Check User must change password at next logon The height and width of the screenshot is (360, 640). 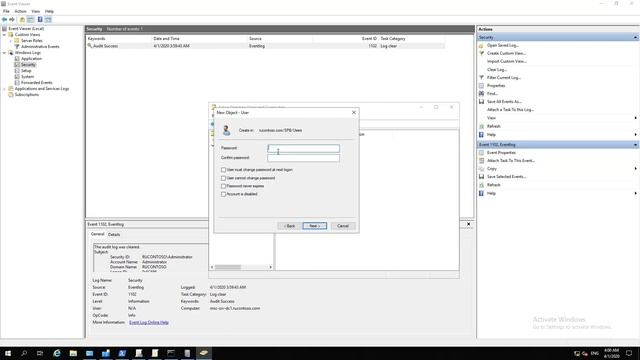[223, 170]
